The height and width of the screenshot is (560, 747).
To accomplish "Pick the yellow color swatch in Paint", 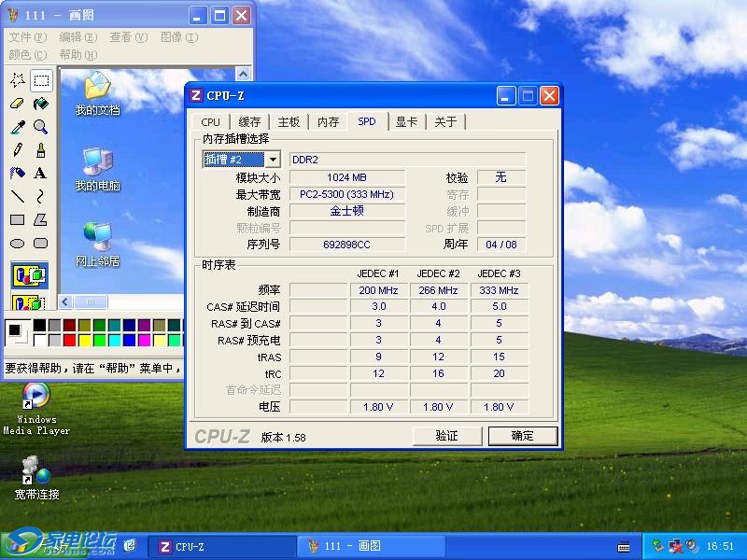I will point(85,340).
